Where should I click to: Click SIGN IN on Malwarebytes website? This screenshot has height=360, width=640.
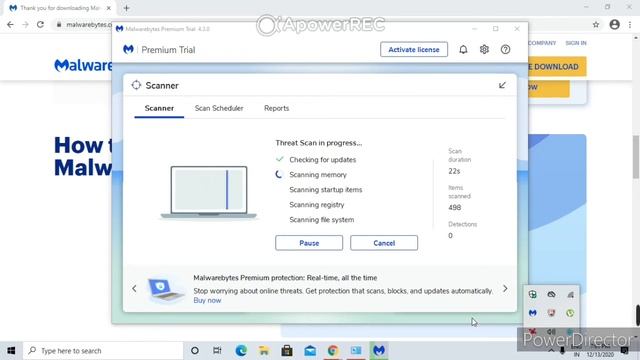pos(576,43)
